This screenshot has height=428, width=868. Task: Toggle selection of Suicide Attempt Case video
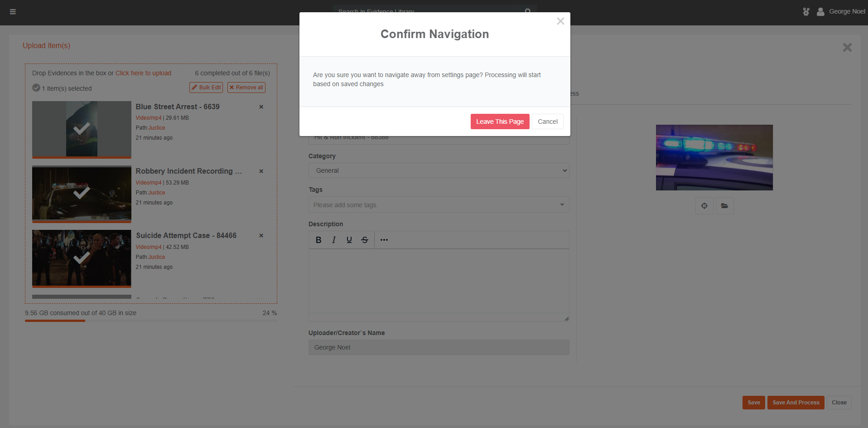pos(82,258)
